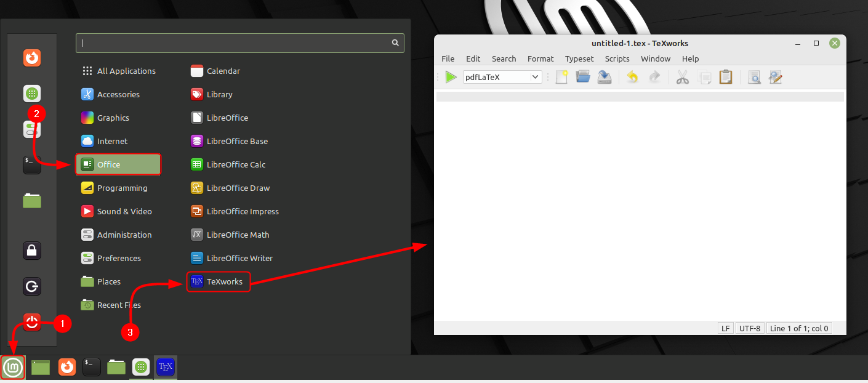Click the Open file folder icon
868x383 pixels.
583,77
